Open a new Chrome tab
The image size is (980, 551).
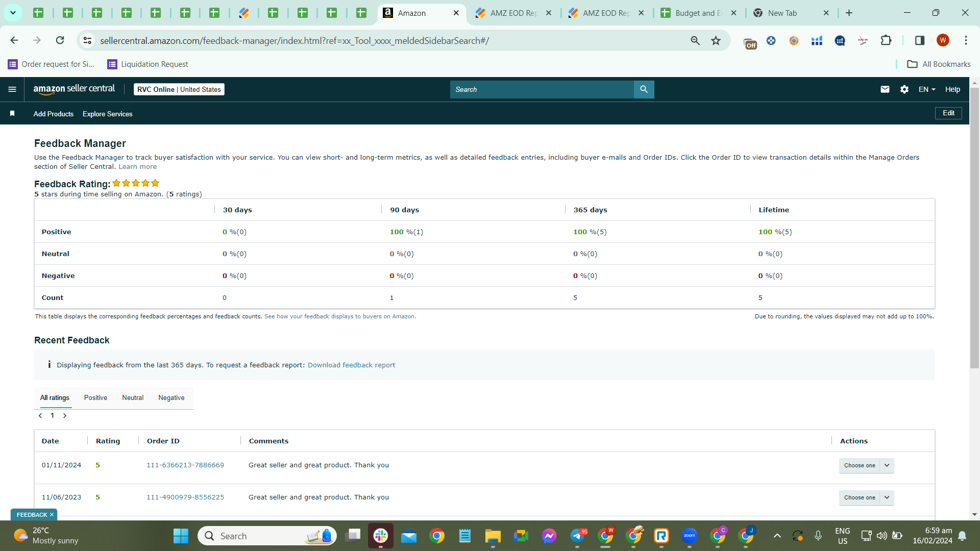pos(849,13)
